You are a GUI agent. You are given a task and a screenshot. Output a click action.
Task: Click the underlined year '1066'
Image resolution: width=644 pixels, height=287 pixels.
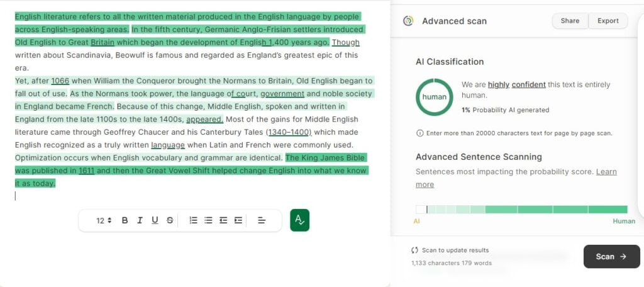click(60, 81)
